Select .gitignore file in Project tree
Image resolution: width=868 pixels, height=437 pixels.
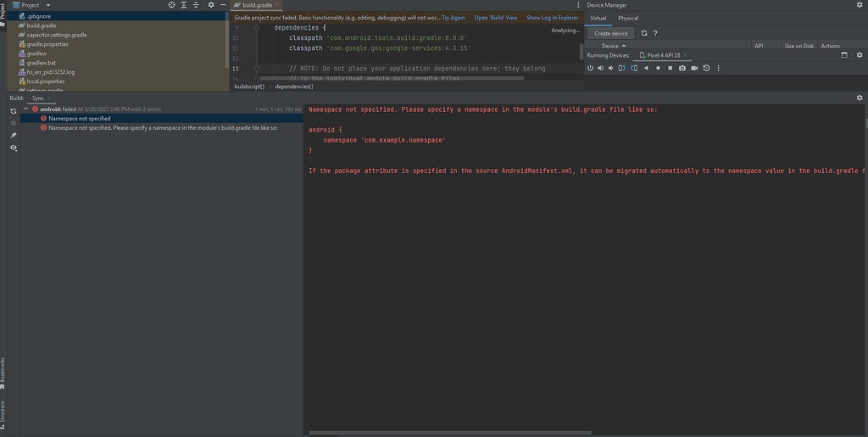click(x=117, y=16)
